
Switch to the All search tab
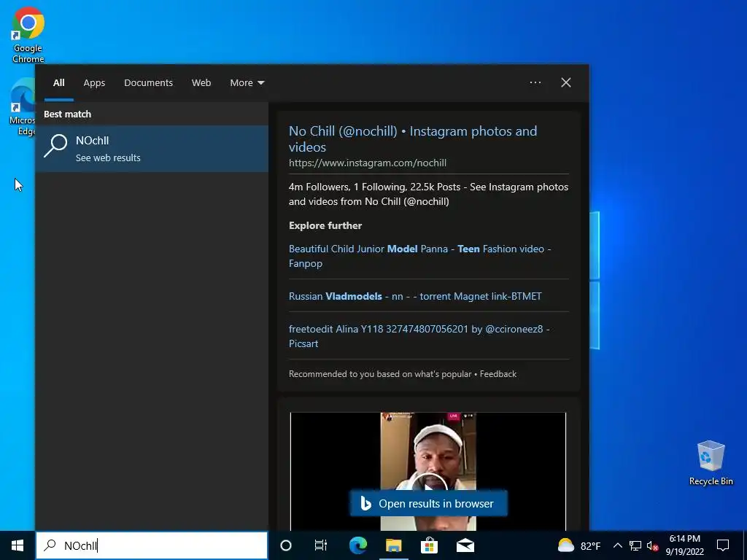(x=58, y=82)
